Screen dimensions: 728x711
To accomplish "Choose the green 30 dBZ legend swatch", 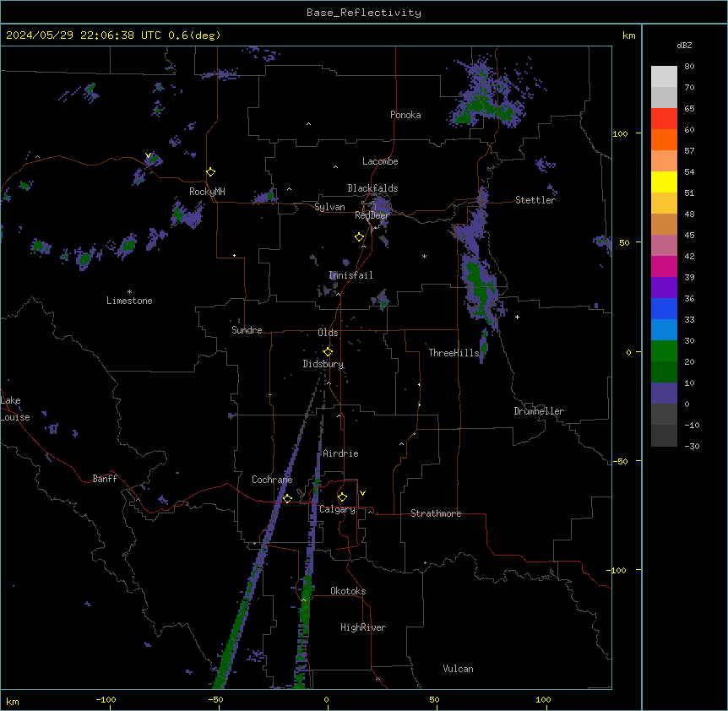I will (664, 351).
